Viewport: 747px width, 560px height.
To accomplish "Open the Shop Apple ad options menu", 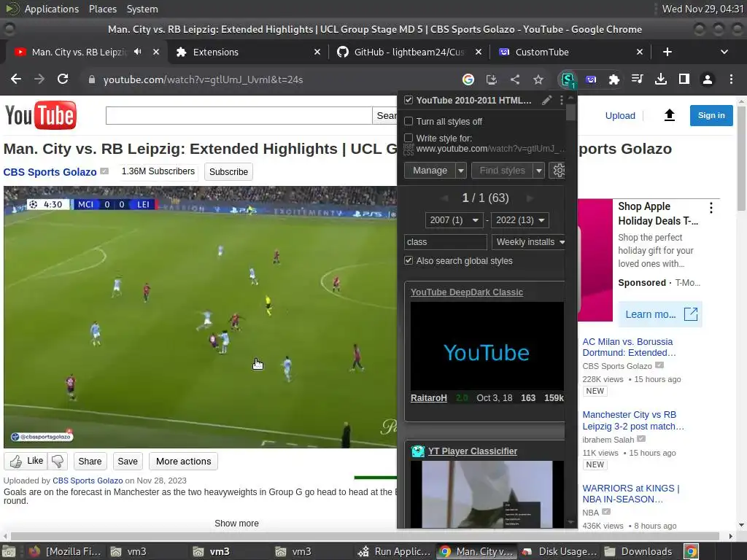I will point(711,208).
